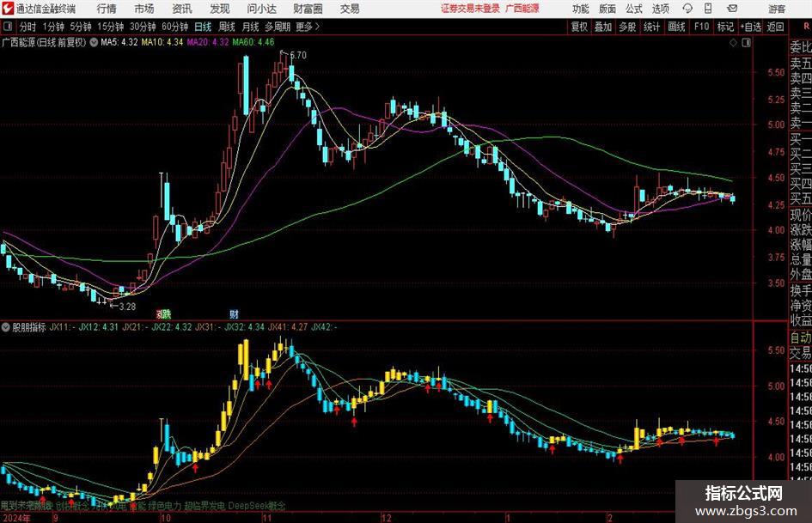
Task: Open the mobile phone icon
Action: point(708,9)
